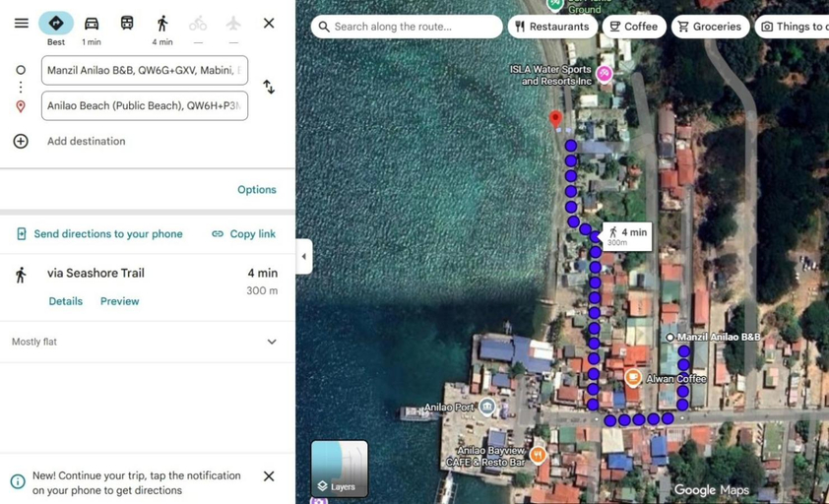
Task: Open Details for Seashore Trail route
Action: 66,301
